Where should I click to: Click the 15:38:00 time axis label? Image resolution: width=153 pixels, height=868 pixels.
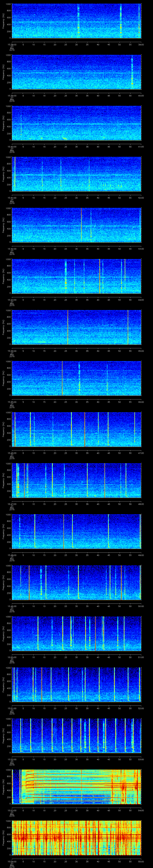(12, 44)
